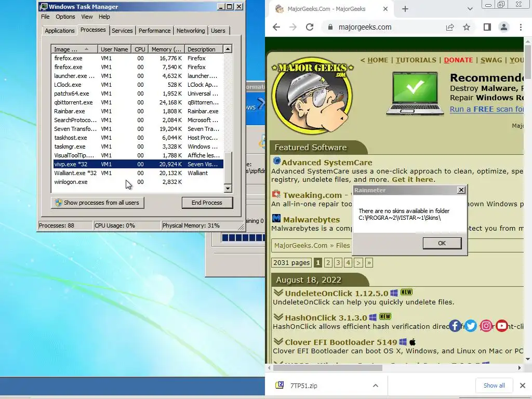Expand options for 7TP51.zip download
The width and height of the screenshot is (532, 399).
click(375, 385)
